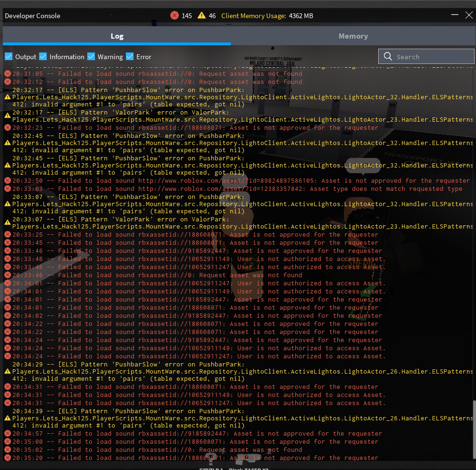Image resolution: width=476 pixels, height=470 pixels.
Task: Click into the Search input field
Action: coord(432,57)
